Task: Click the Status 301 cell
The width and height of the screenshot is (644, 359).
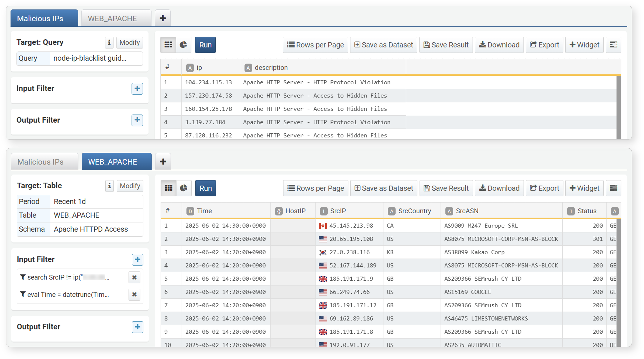Action: [x=584, y=239]
